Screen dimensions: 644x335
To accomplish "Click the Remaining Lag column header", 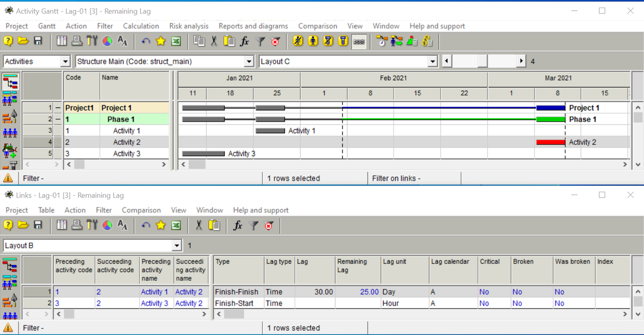I will click(x=358, y=270).
